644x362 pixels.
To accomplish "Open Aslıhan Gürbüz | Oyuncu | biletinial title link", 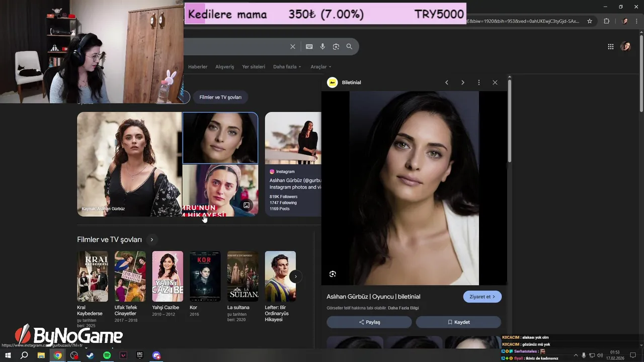I will (373, 297).
